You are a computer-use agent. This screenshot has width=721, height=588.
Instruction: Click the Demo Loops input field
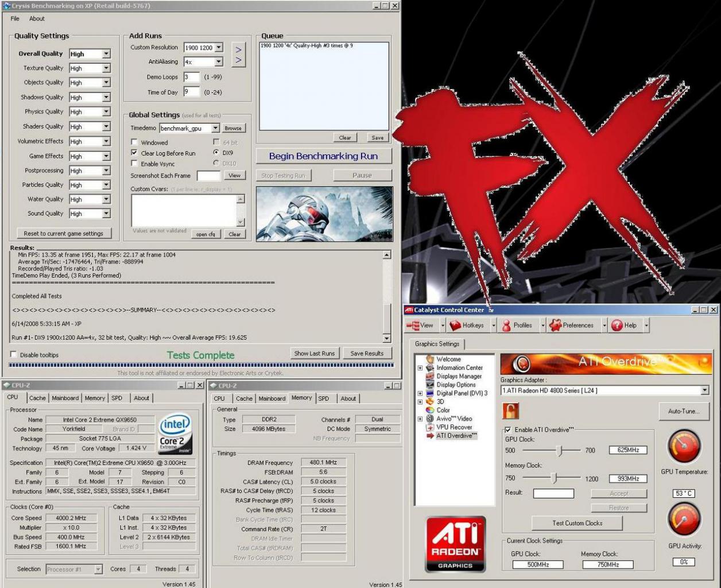[192, 77]
